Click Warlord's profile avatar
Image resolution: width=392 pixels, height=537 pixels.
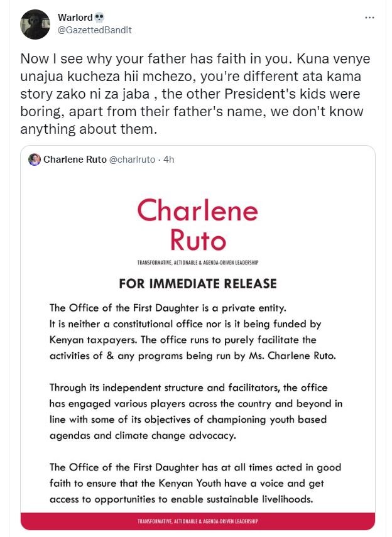pyautogui.click(x=35, y=24)
